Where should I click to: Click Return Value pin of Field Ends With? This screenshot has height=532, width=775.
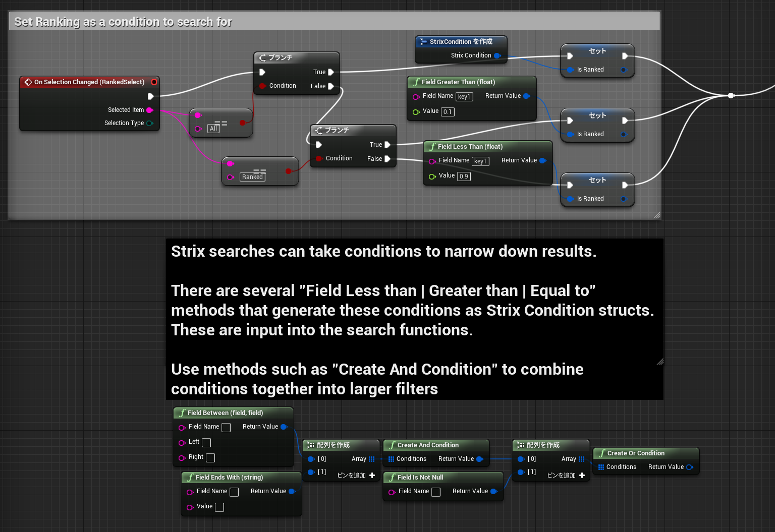tap(292, 491)
